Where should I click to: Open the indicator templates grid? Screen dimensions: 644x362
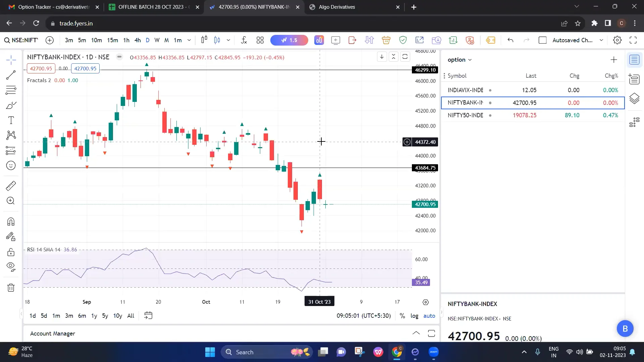(x=260, y=40)
